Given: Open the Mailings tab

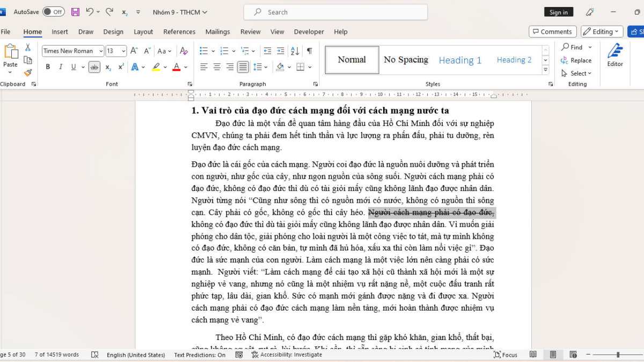Looking at the screenshot, I should 218,32.
